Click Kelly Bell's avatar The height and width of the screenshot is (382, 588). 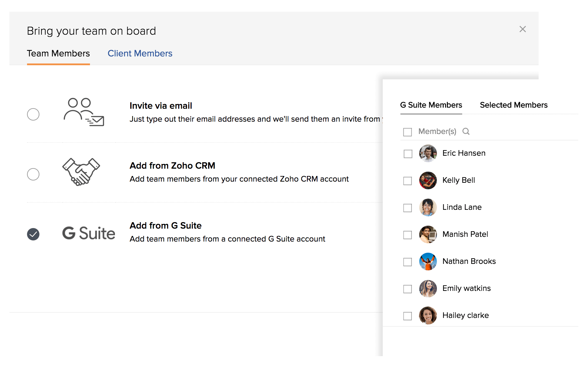(x=428, y=180)
